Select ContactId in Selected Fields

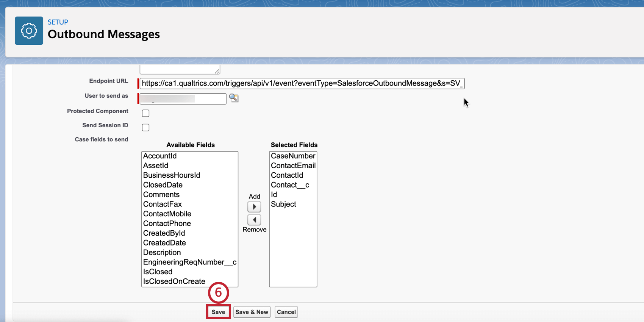click(x=293, y=175)
